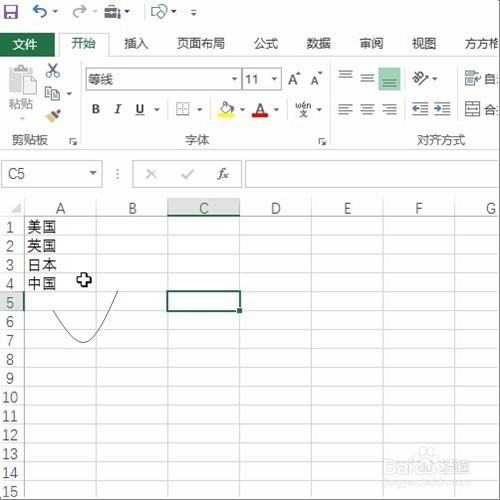Viewport: 500px width, 500px height.
Task: Click the toolbox briefcase icon in quick access toolbar
Action: point(113,12)
